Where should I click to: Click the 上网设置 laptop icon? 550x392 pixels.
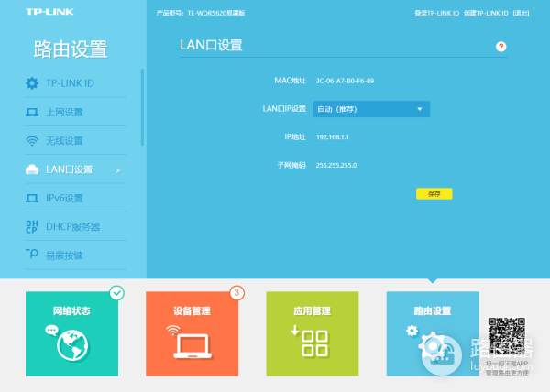coord(31,113)
